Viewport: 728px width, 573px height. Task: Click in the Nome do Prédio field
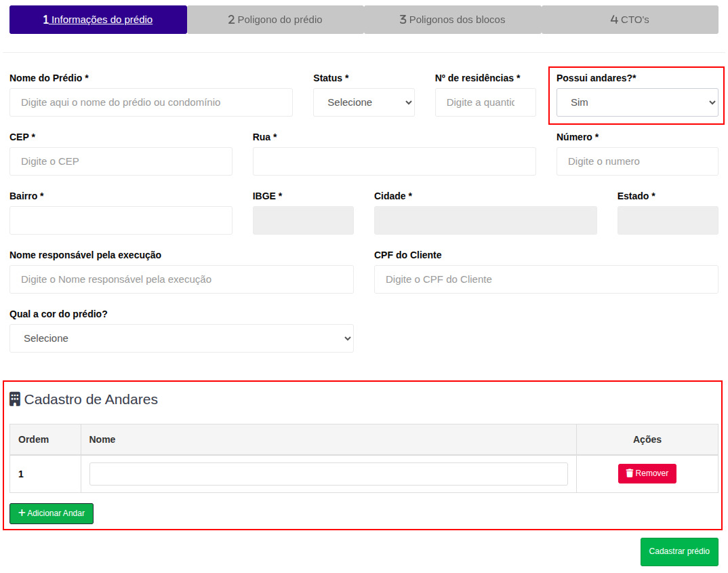click(150, 102)
